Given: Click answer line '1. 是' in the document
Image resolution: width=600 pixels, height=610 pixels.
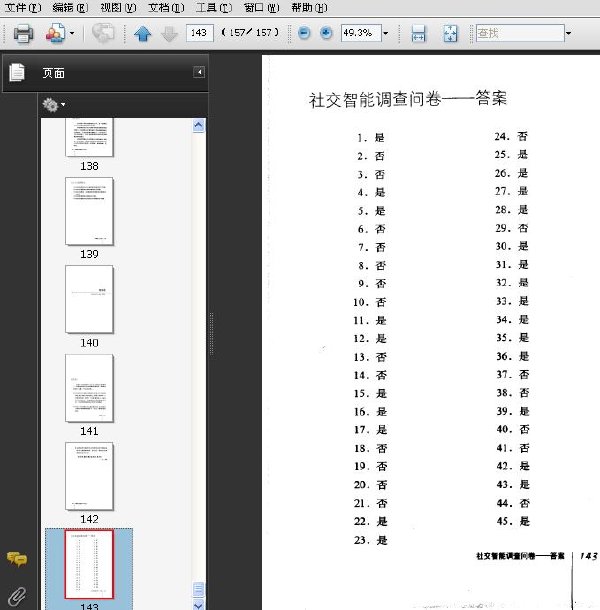Looking at the screenshot, I should pos(371,138).
